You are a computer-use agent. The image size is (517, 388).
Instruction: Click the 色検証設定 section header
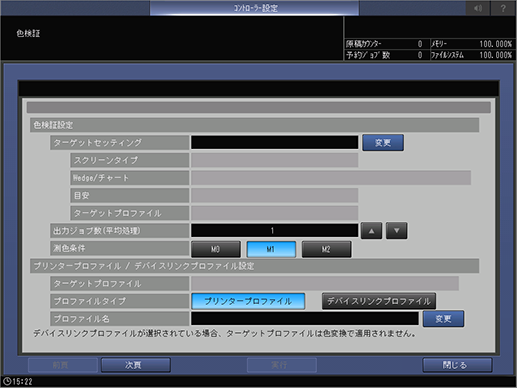(x=255, y=125)
